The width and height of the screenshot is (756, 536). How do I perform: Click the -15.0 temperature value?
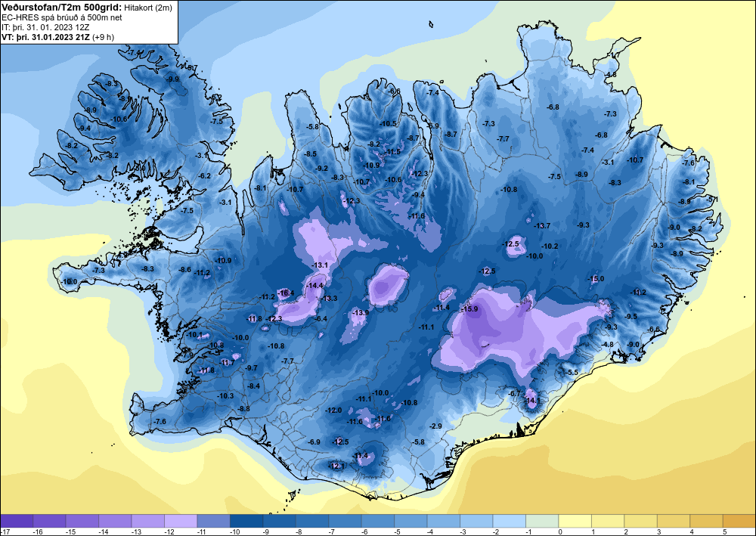(596, 279)
